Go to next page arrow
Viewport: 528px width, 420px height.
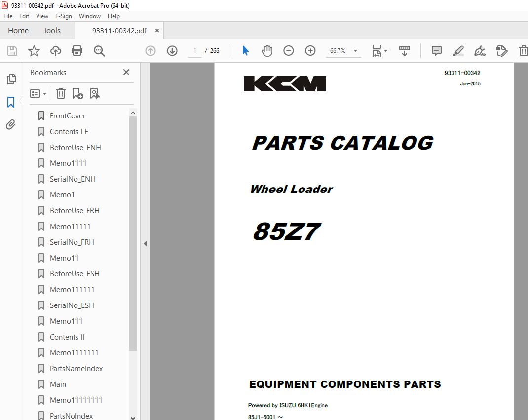172,51
